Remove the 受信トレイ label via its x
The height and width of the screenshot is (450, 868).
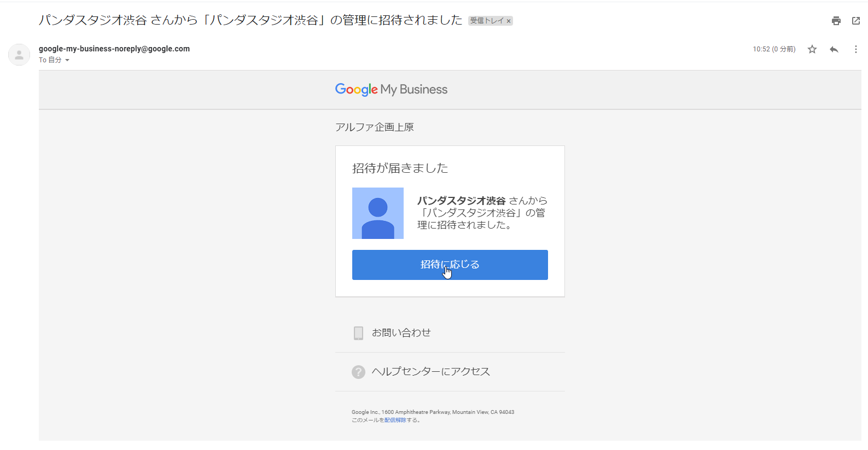point(509,21)
